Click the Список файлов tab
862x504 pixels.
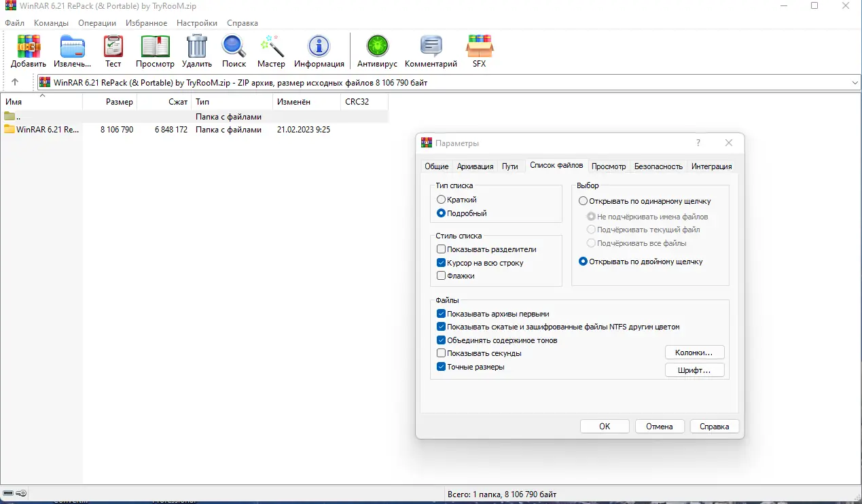(x=556, y=165)
